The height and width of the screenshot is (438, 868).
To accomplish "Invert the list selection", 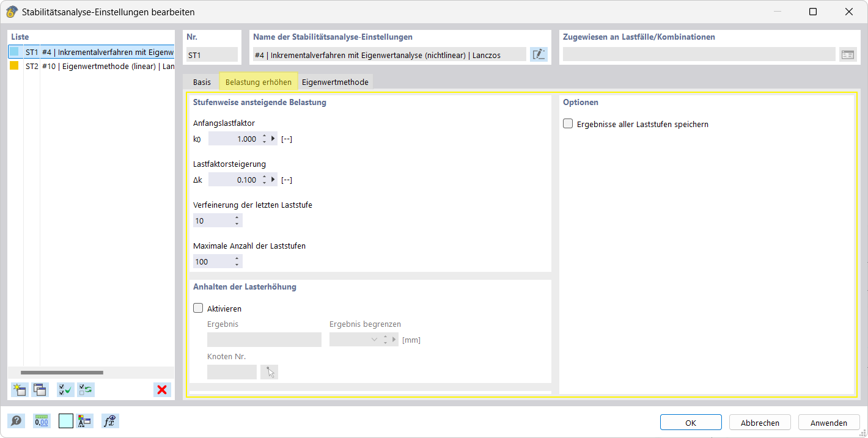I will click(x=86, y=389).
